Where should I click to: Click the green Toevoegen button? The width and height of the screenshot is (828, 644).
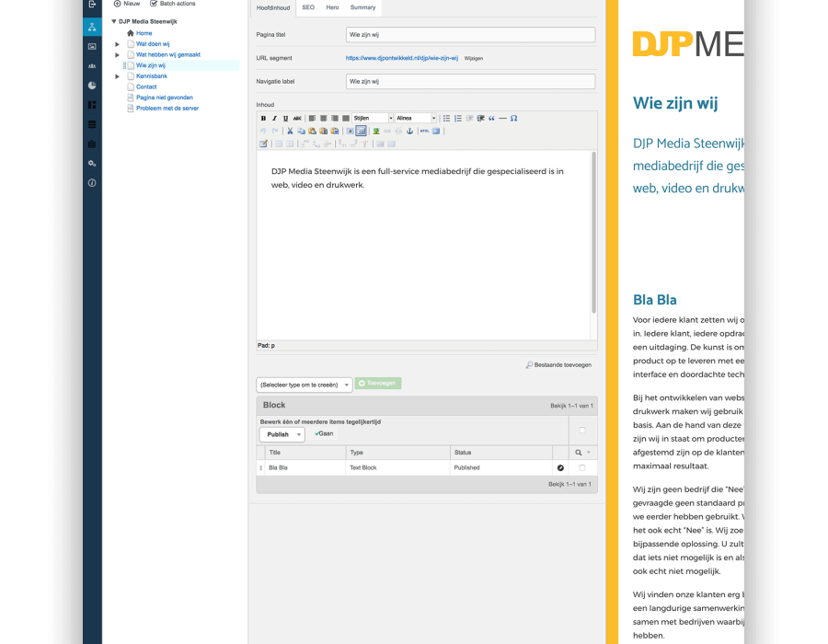[378, 384]
